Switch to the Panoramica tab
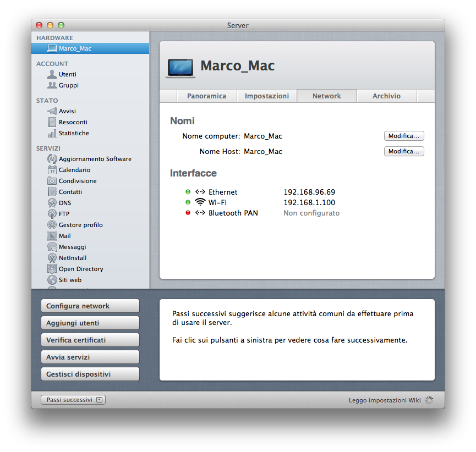This screenshot has height=452, width=476. 207,96
